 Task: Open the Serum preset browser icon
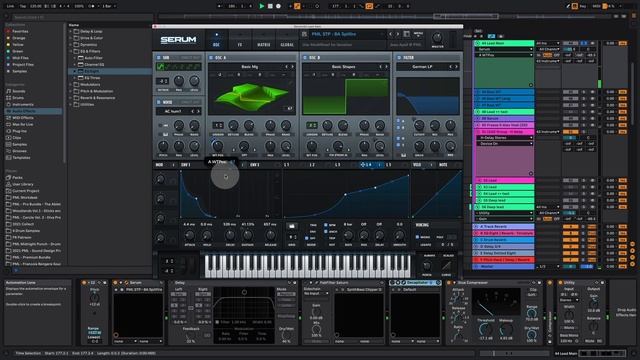coord(407,34)
